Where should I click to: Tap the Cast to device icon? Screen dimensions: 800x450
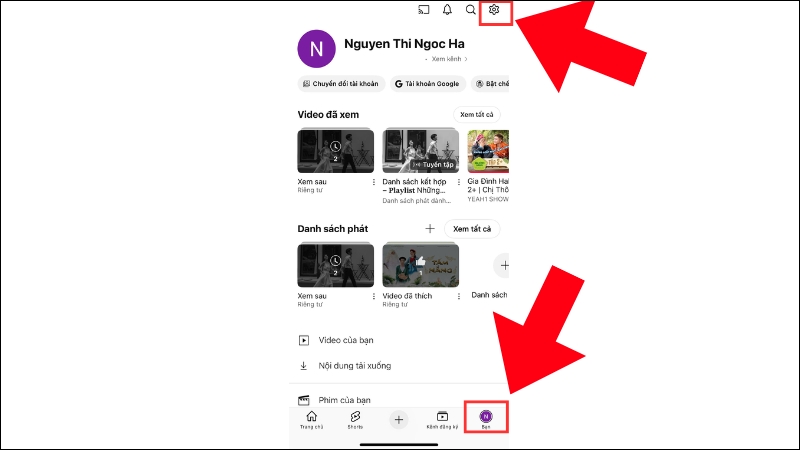[x=424, y=10]
